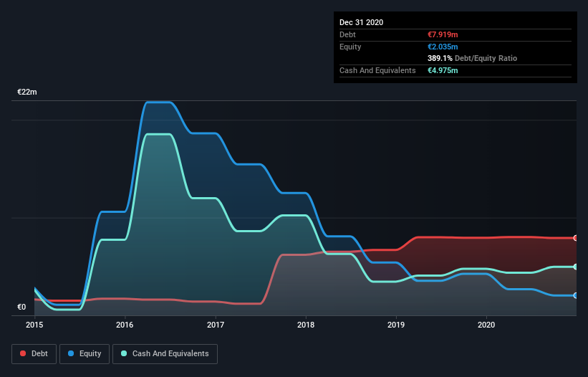
Task: Click the teal Cash And Equivalents legend dot
Action: pos(124,353)
